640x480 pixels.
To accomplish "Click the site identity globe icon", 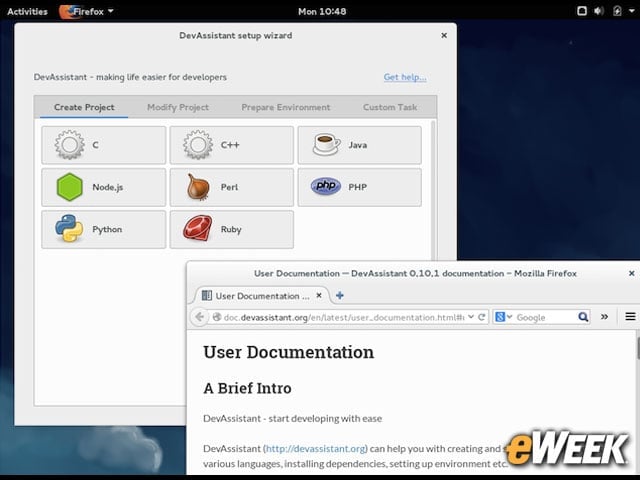I will [x=217, y=317].
